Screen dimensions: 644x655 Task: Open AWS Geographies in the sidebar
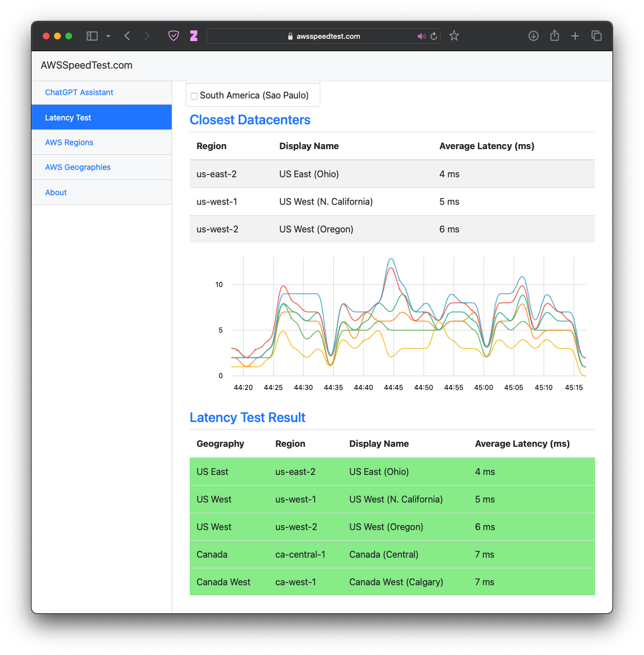101,167
